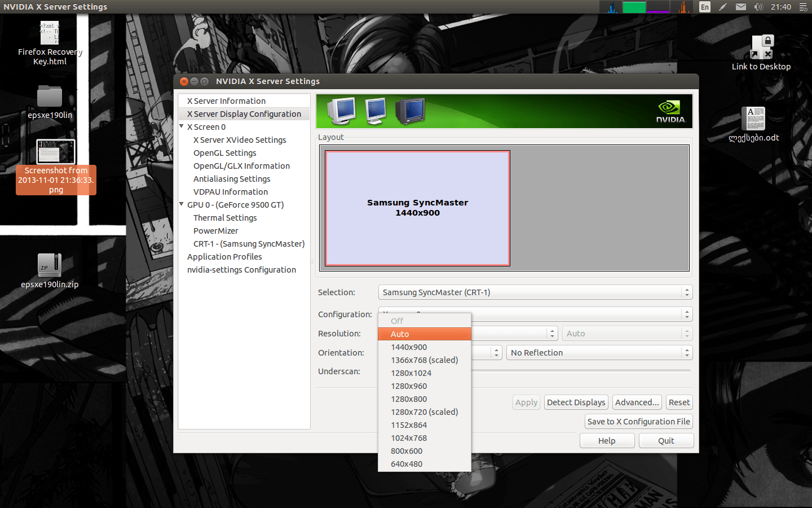
Task: Click the dark CRT monitor banner icon
Action: pos(410,111)
